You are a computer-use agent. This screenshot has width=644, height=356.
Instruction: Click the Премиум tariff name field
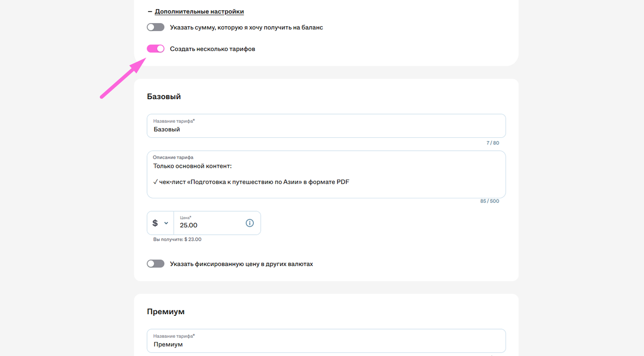[326, 341]
